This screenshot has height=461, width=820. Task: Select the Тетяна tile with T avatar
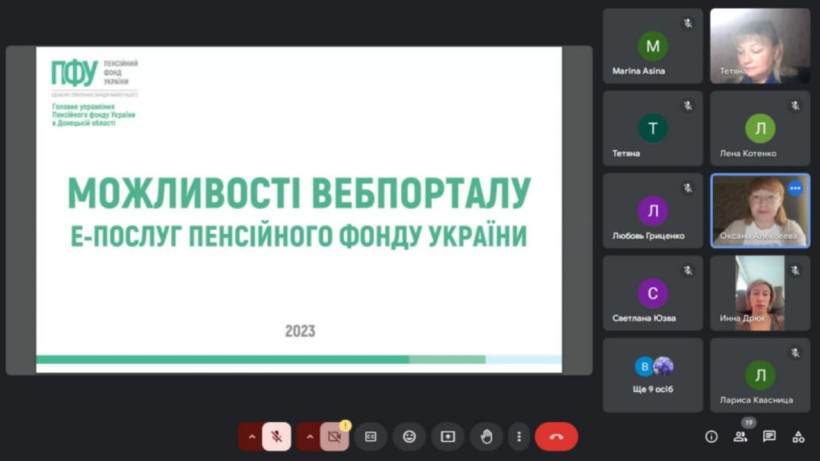click(x=653, y=129)
